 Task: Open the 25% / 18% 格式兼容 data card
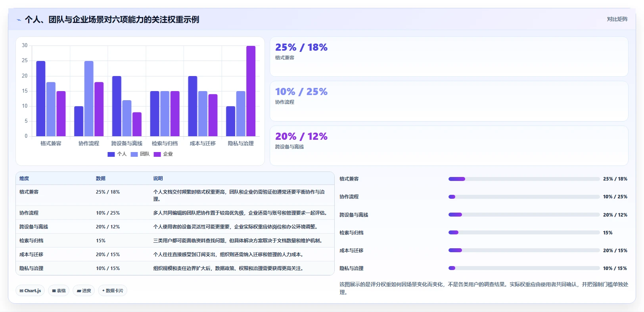pos(449,57)
